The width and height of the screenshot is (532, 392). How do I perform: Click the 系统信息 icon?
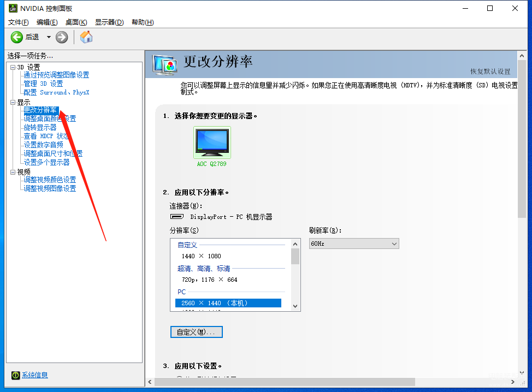click(16, 375)
